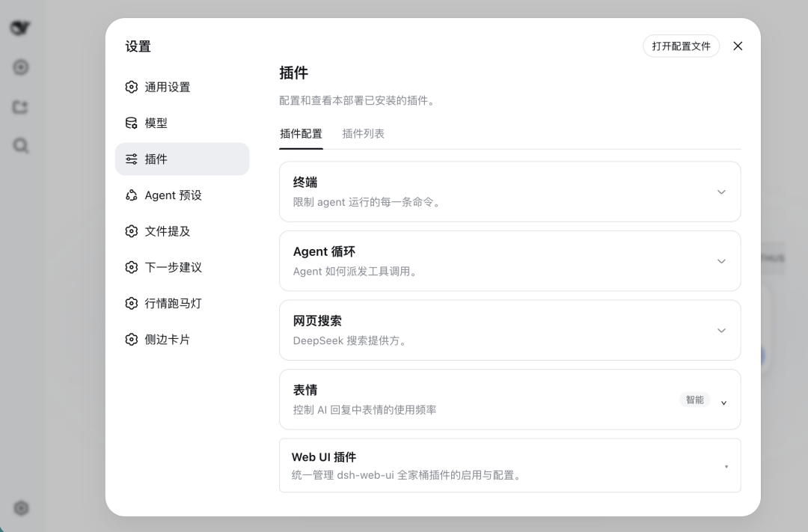The width and height of the screenshot is (808, 532).
Task: Click the 表情 card title
Action: tap(305, 391)
